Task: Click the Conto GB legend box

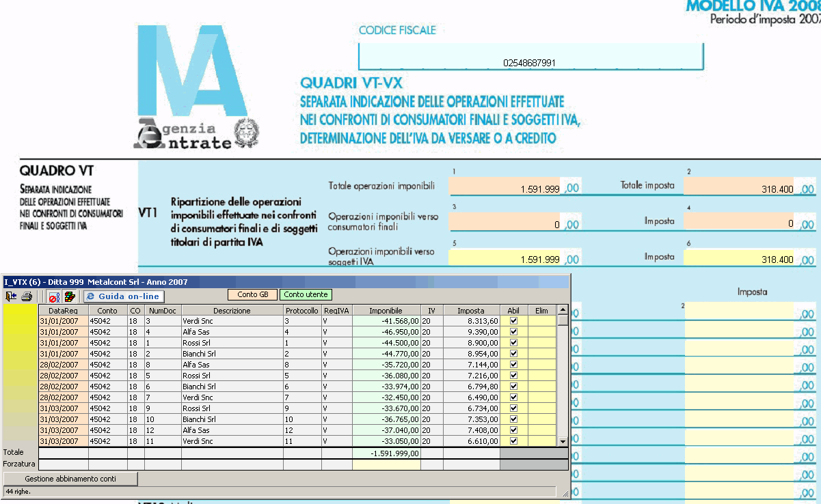Action: (x=252, y=295)
